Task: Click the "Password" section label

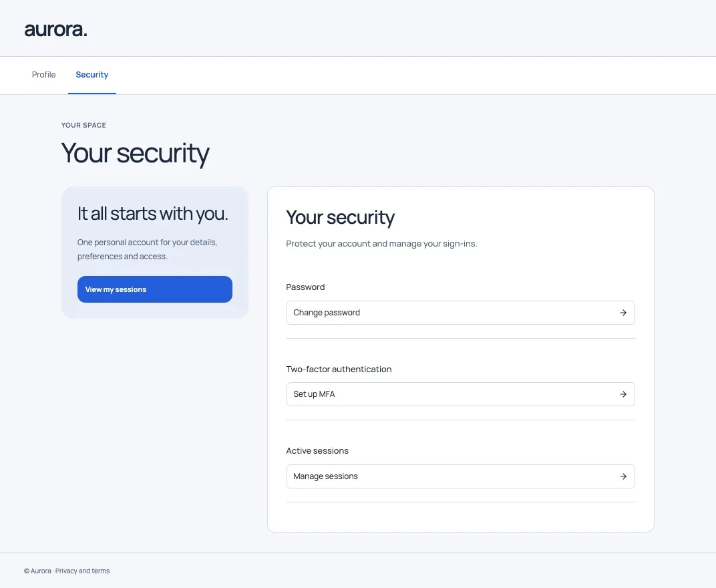Action: [x=305, y=287]
